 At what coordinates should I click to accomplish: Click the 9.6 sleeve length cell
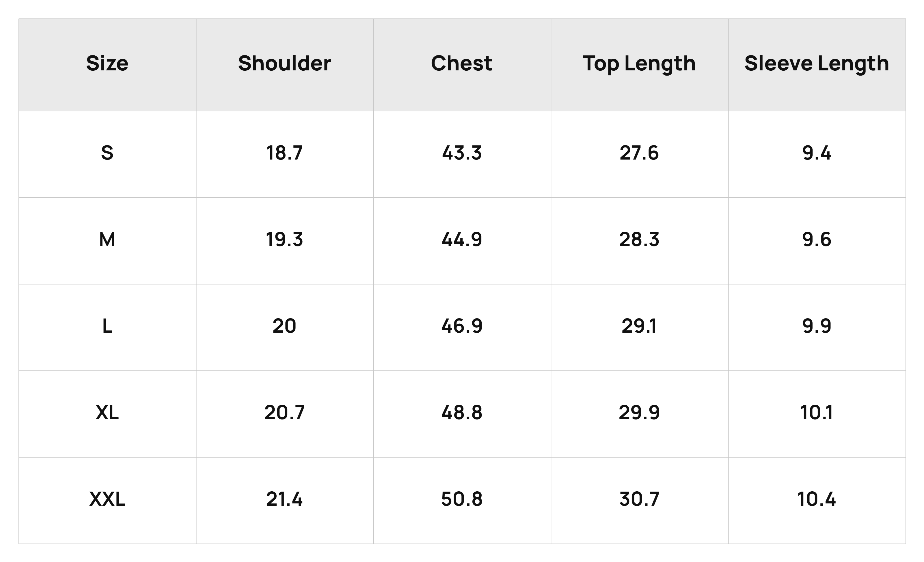coord(817,241)
